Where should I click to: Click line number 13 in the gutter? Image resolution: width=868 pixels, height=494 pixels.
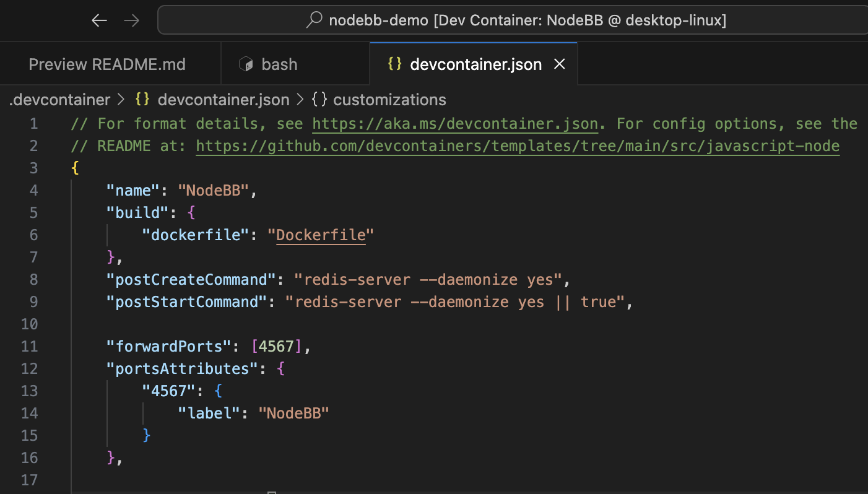pos(29,391)
